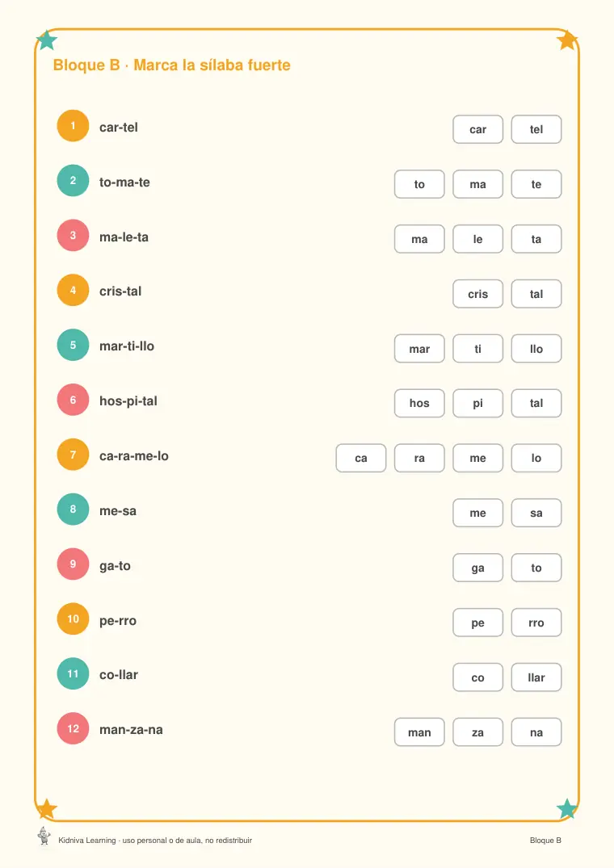Viewport: 614px width, 868px height.
Task: Click the teal star in the top-left corner
Action: coord(47,40)
